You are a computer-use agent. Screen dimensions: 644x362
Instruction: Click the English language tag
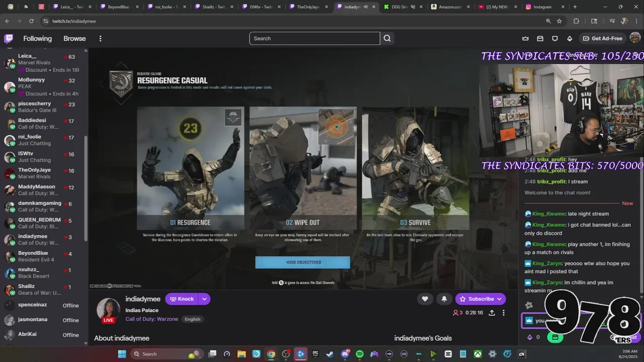192,319
